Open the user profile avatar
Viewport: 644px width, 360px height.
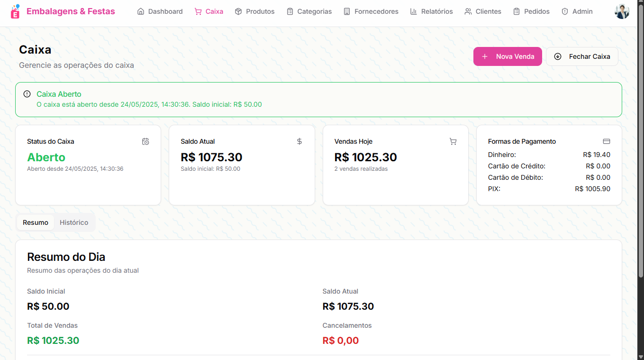(x=622, y=11)
